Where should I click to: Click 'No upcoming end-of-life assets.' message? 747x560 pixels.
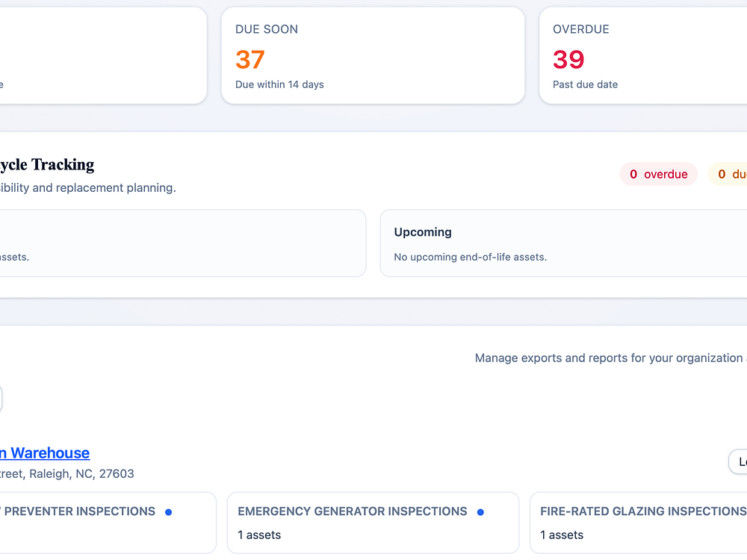470,257
